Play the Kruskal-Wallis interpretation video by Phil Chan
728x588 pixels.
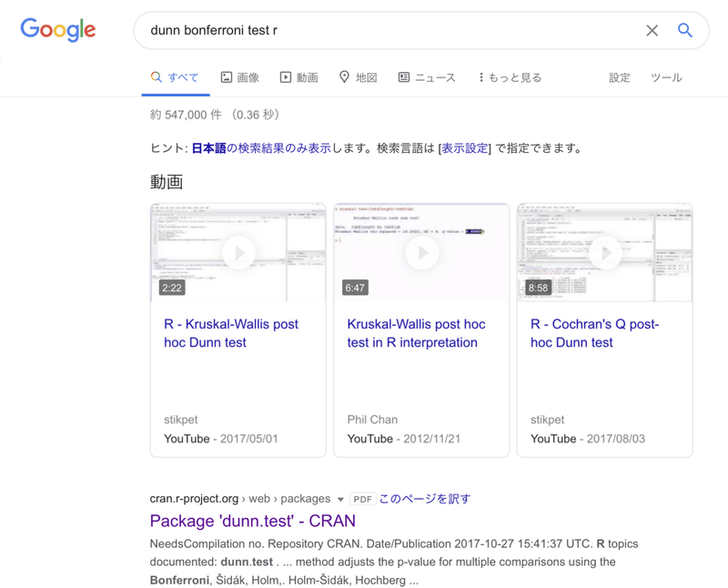(421, 252)
